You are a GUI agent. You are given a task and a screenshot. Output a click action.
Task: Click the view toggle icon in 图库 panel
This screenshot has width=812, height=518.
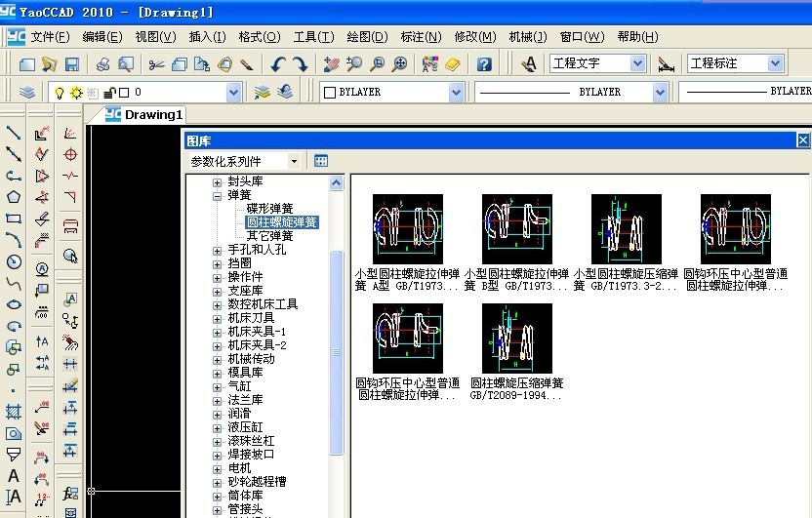(321, 161)
